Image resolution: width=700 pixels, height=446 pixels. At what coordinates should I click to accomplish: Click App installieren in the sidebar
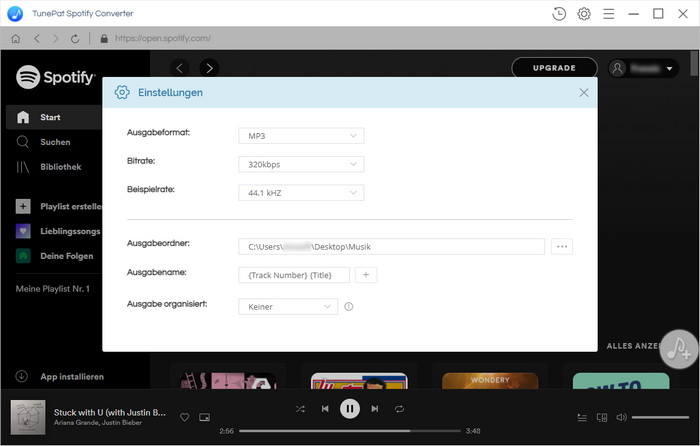[59, 377]
